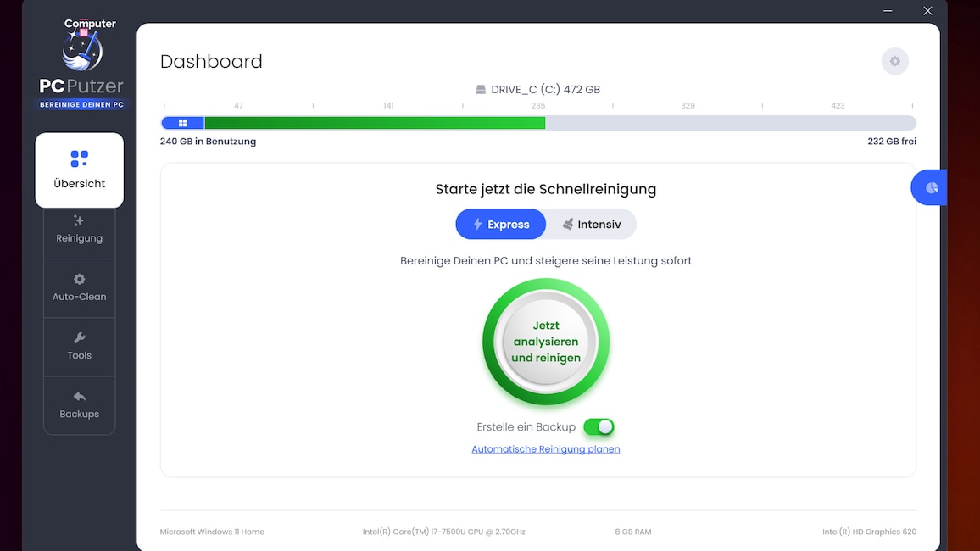Image resolution: width=980 pixels, height=551 pixels.
Task: Click the Dashboard heading
Action: click(x=211, y=61)
